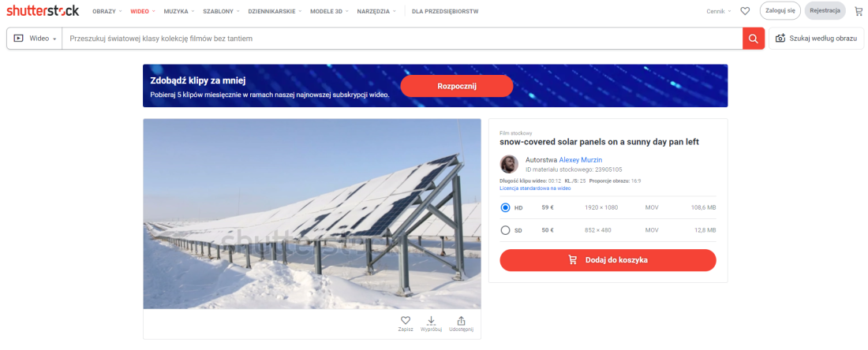Select the SD 50 € radio option
The width and height of the screenshot is (868, 350).
[505, 230]
